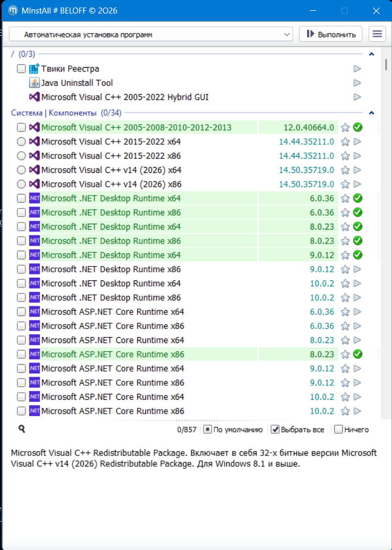
Task: Click play arrow for Visual C++ v14 (2026) x86
Action: 357,184
